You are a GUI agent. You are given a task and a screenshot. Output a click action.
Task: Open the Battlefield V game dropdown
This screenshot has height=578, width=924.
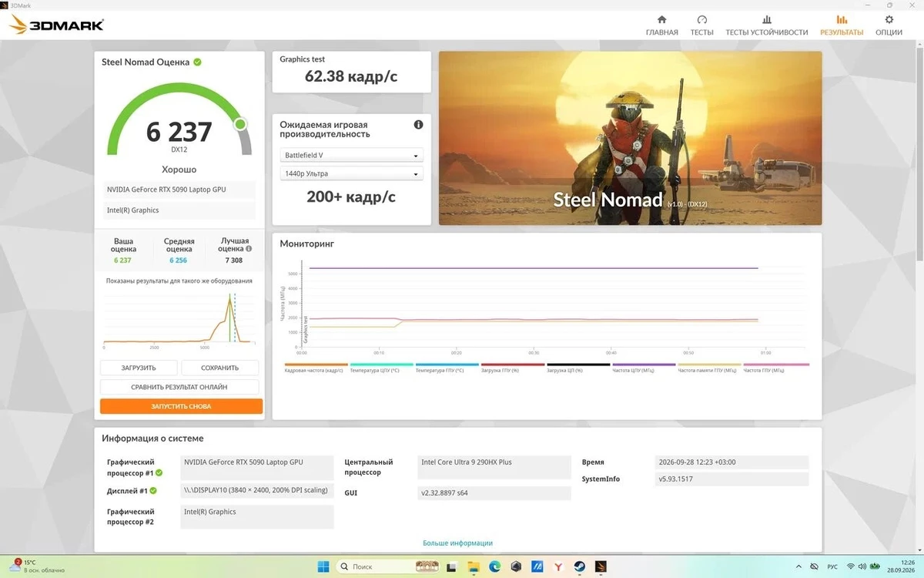351,155
